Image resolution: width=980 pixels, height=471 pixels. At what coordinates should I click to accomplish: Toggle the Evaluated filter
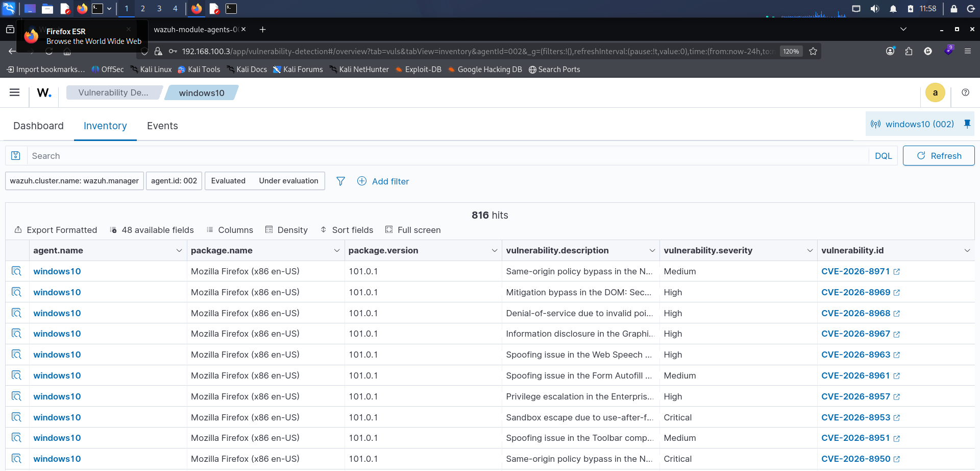coord(228,181)
